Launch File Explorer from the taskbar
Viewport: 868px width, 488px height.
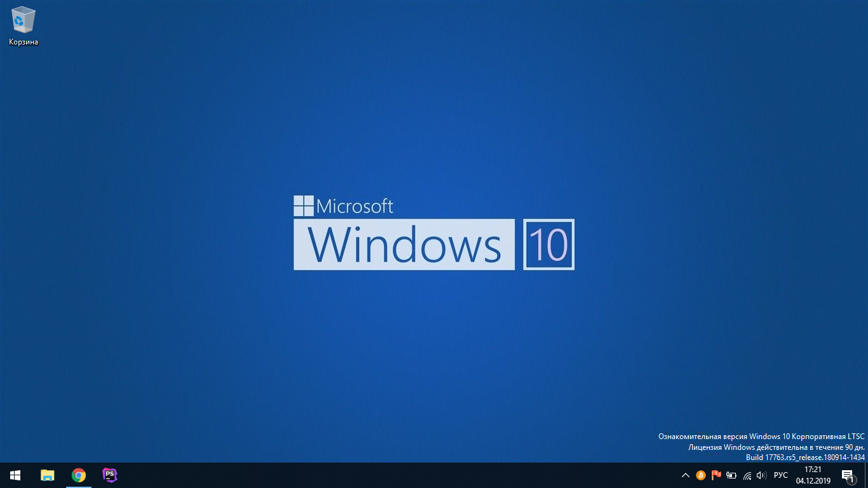pyautogui.click(x=48, y=475)
